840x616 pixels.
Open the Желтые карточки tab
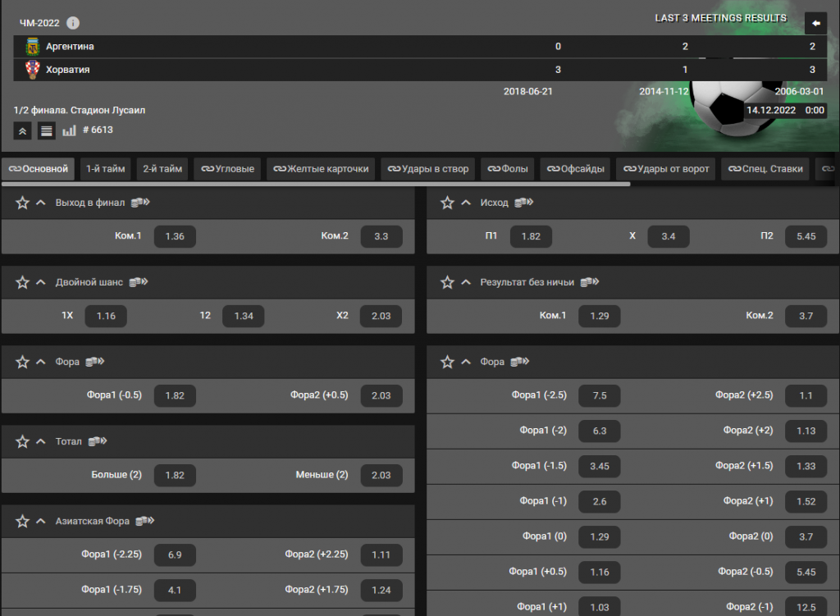point(322,169)
